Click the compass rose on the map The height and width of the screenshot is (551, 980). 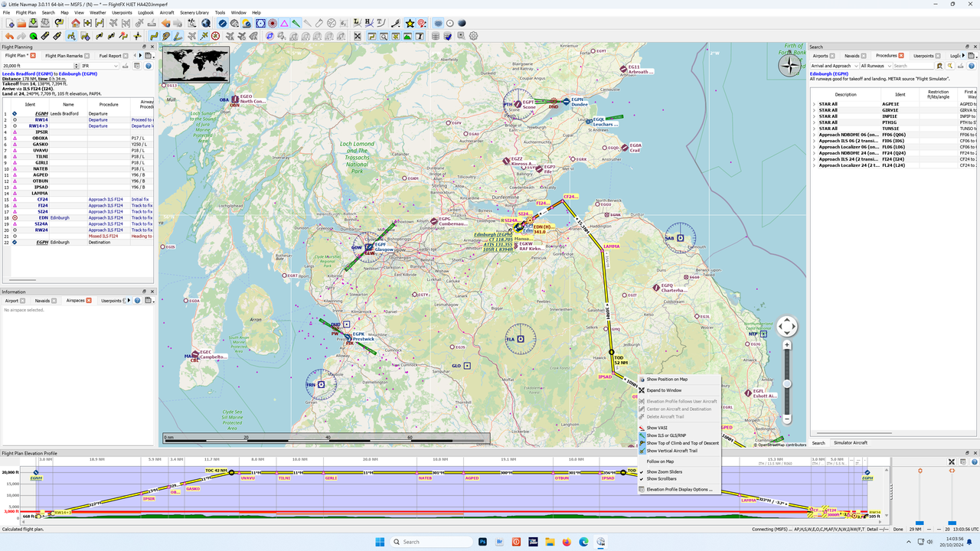[789, 65]
